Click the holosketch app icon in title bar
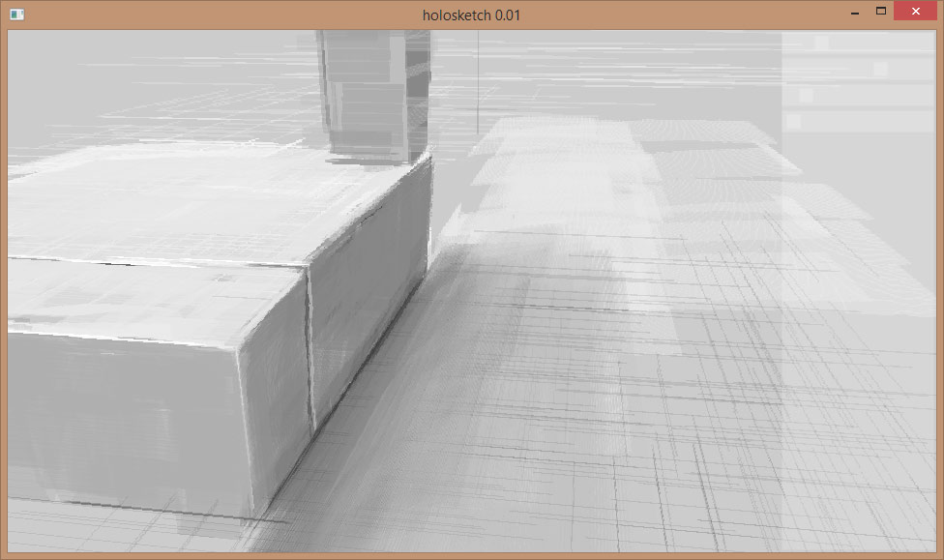Image resolution: width=944 pixels, height=560 pixels. click(16, 15)
